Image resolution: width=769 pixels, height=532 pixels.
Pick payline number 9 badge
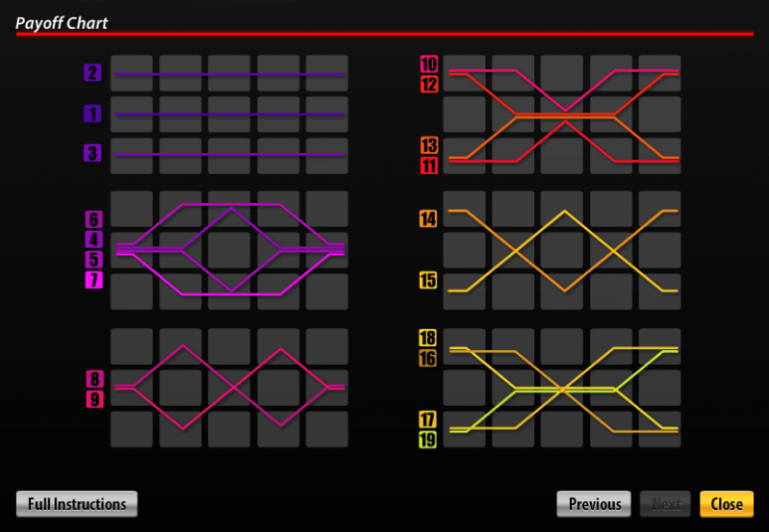(94, 399)
